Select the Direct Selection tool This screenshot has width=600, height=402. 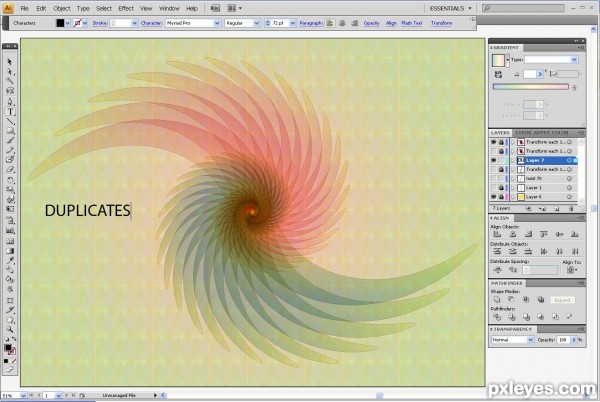10,72
